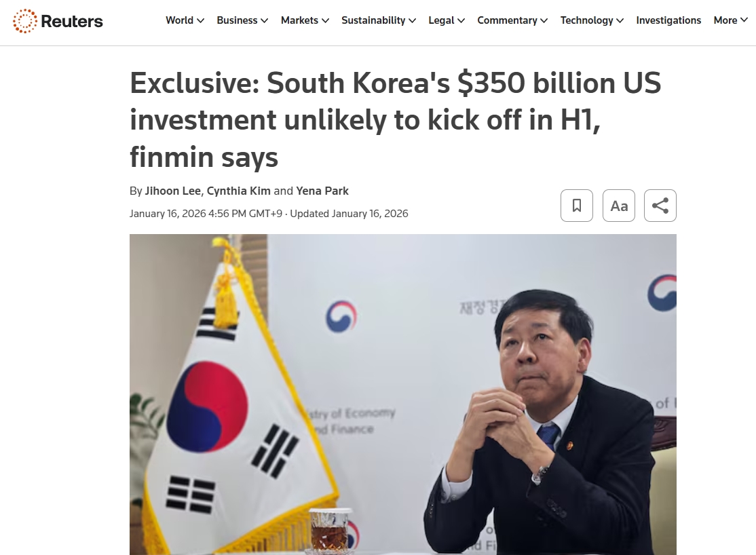Screen dimensions: 756x555
Task: Expand the World menu chevron
Action: click(x=201, y=21)
